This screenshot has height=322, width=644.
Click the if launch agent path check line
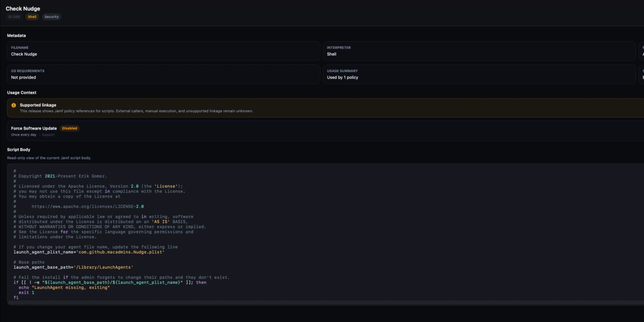110,283
